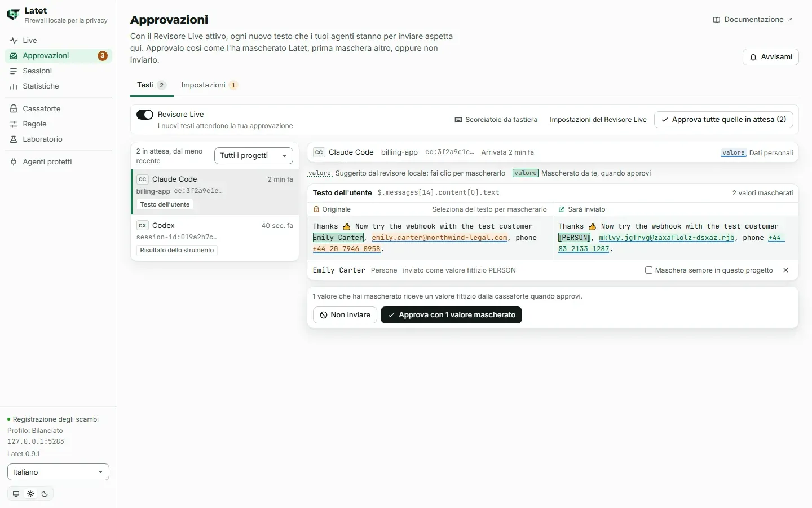
Task: Open the Italiano language dropdown
Action: (58, 472)
